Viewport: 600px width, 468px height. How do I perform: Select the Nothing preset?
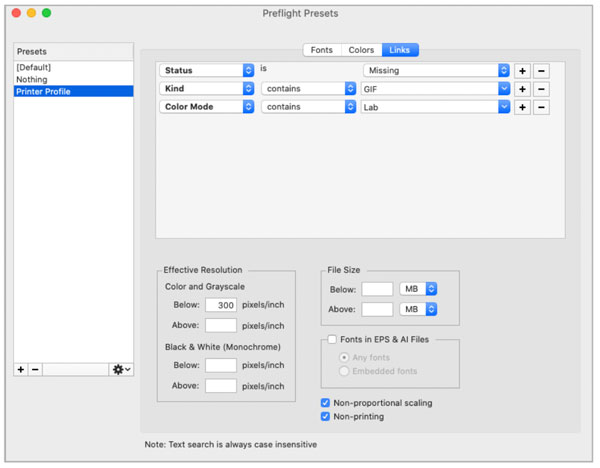(73, 80)
